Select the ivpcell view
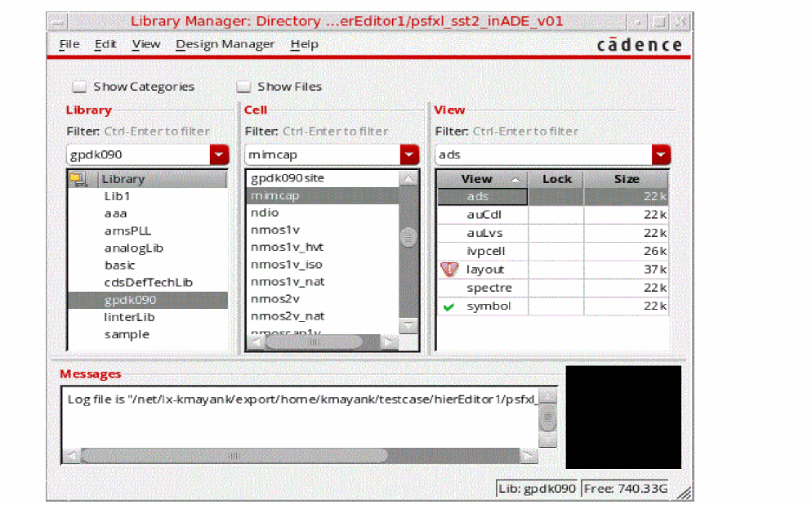The width and height of the screenshot is (812, 505). pyautogui.click(x=552, y=251)
